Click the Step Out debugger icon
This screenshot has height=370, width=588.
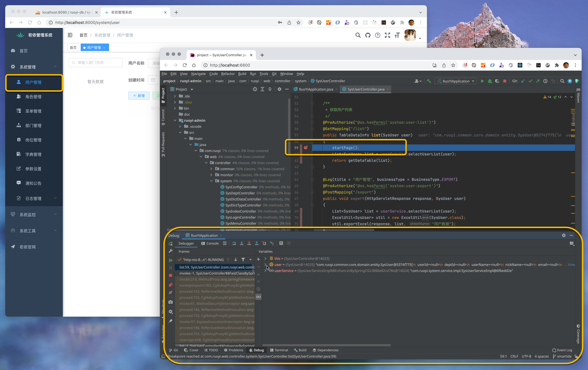tap(257, 243)
